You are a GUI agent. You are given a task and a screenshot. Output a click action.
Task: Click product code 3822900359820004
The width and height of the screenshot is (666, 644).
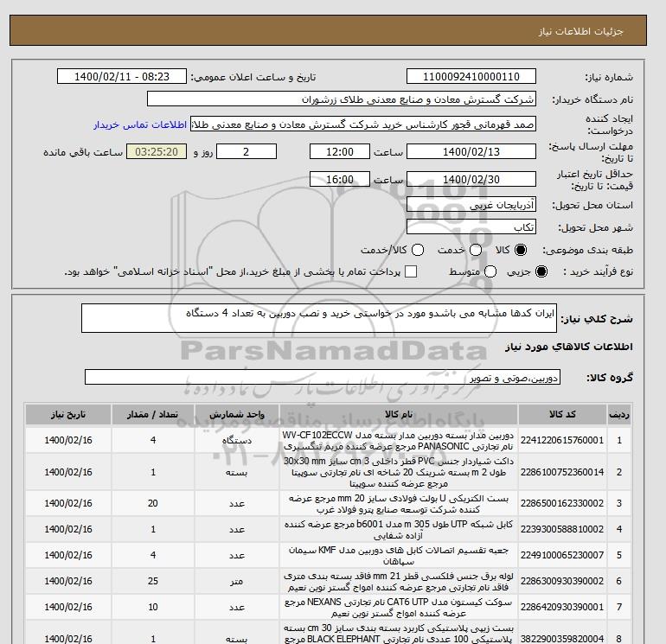(562, 639)
